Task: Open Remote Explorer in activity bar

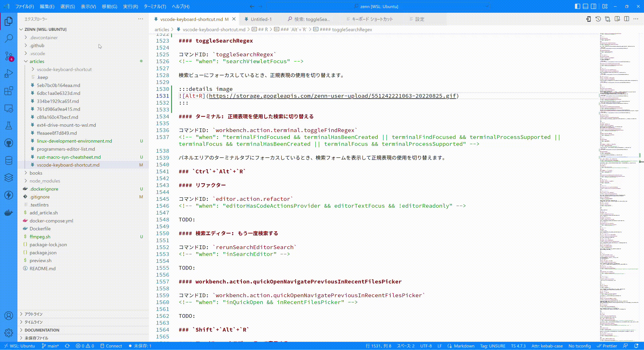Action: 9,108
